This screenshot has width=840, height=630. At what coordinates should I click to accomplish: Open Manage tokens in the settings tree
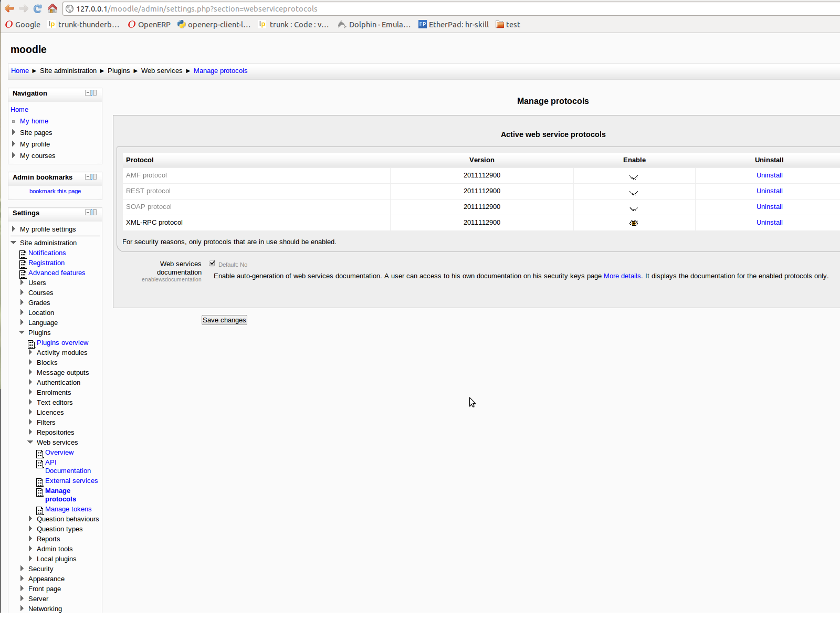tap(68, 509)
